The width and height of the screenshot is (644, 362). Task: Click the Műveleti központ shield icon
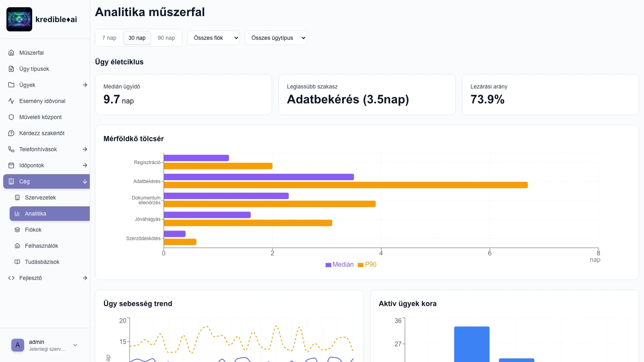pos(11,117)
